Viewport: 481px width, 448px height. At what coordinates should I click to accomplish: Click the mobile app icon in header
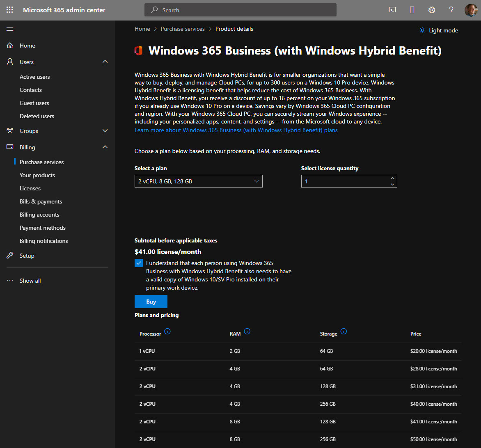[x=412, y=10]
